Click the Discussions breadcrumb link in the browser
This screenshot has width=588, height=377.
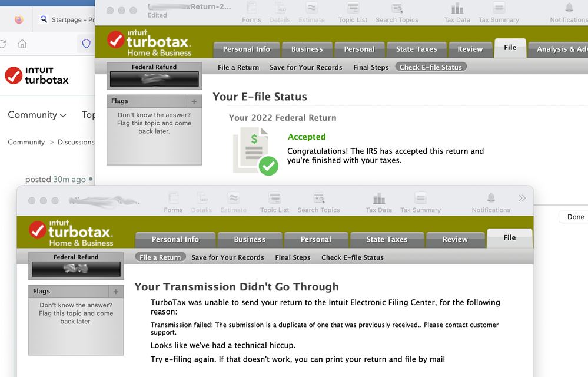pos(76,142)
